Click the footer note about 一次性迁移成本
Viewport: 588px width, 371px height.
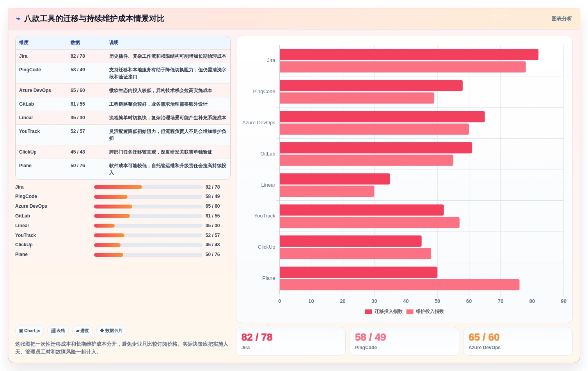pos(122,348)
